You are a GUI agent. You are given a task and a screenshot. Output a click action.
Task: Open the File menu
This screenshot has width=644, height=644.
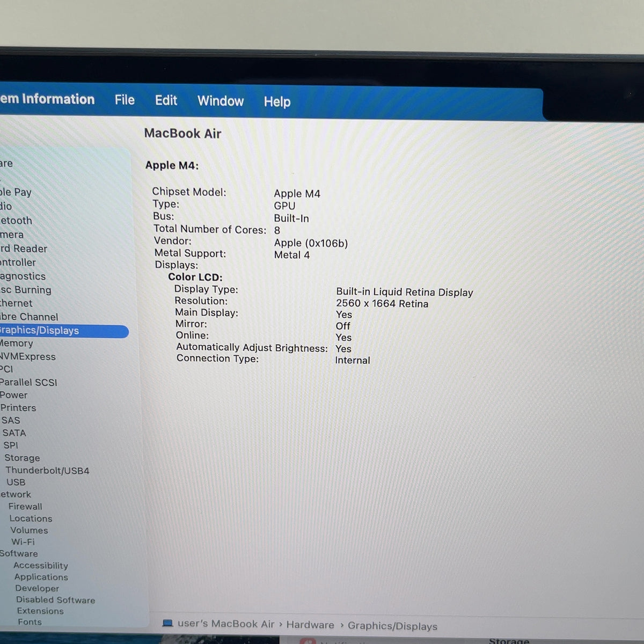point(125,100)
